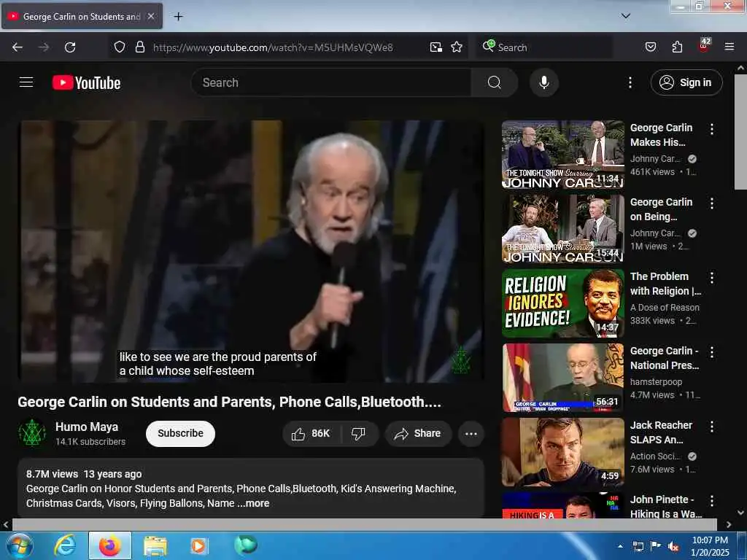Click 8.7M views 13 years ago text
Viewport: 747px width, 560px height.
pos(84,474)
